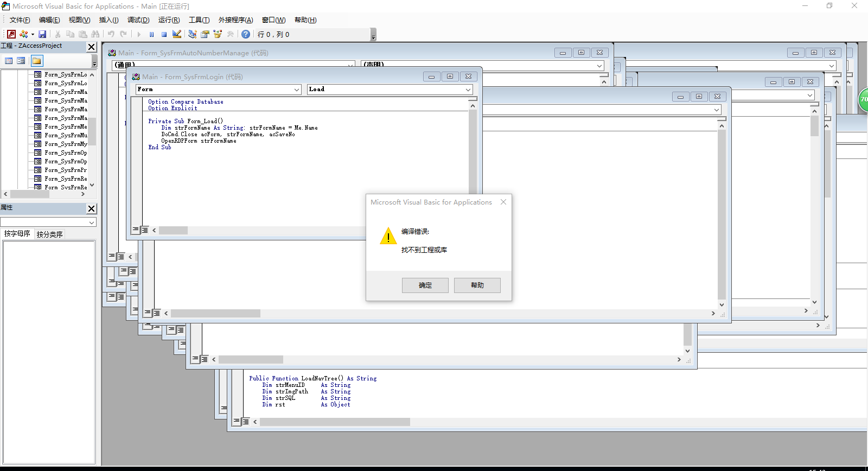Open the 运行(R) menu
Viewport: 868px width, 471px height.
point(169,20)
